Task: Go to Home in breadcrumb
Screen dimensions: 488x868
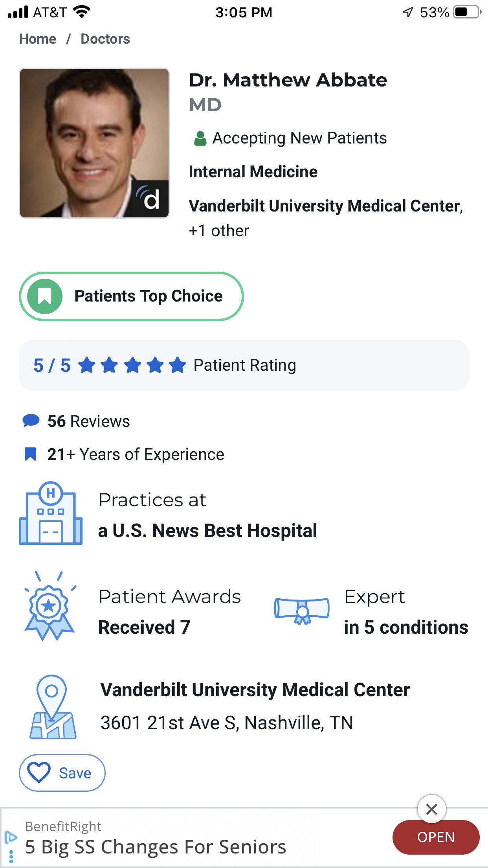Action: 38,39
